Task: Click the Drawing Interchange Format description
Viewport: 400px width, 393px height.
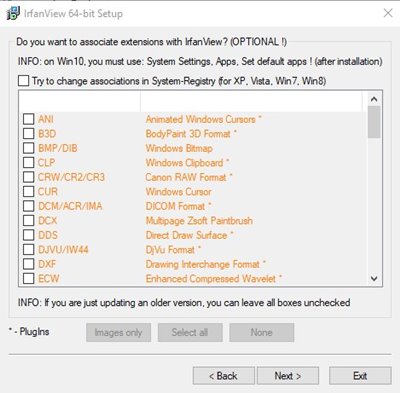Action: [205, 264]
